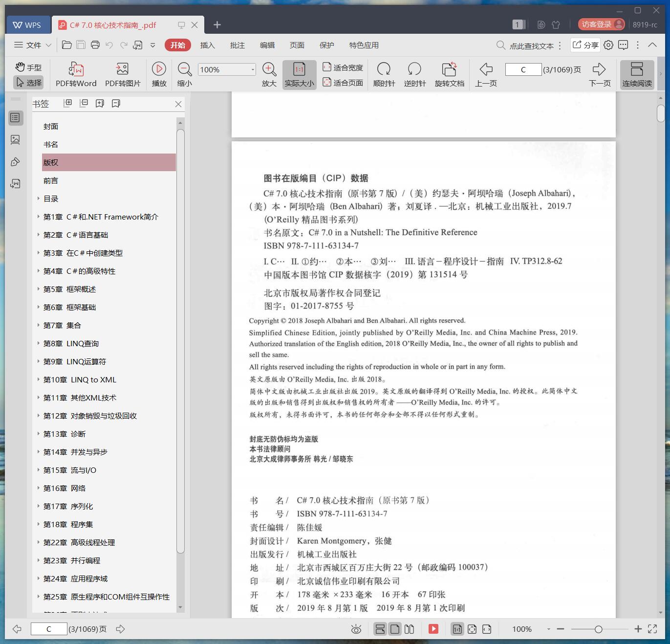This screenshot has width=670, height=644.
Task: Select the Hand tool
Action: [28, 67]
